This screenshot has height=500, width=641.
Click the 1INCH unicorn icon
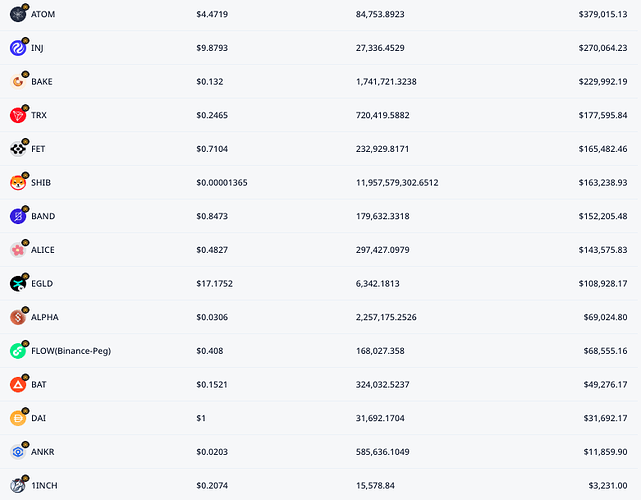[18, 486]
